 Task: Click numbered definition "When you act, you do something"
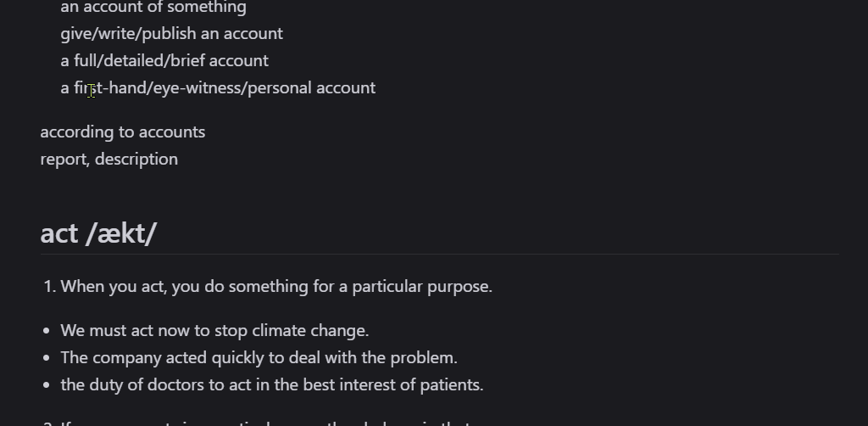click(276, 286)
